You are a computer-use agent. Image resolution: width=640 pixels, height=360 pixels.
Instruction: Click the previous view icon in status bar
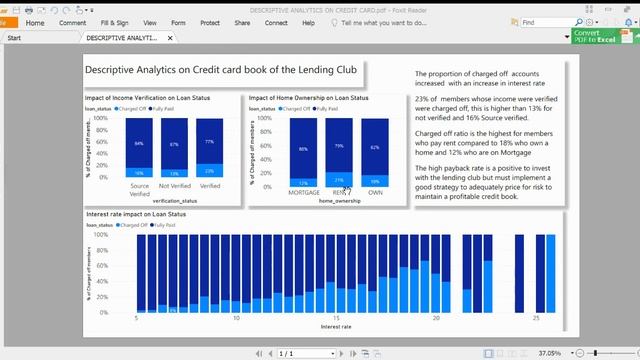coord(365,353)
